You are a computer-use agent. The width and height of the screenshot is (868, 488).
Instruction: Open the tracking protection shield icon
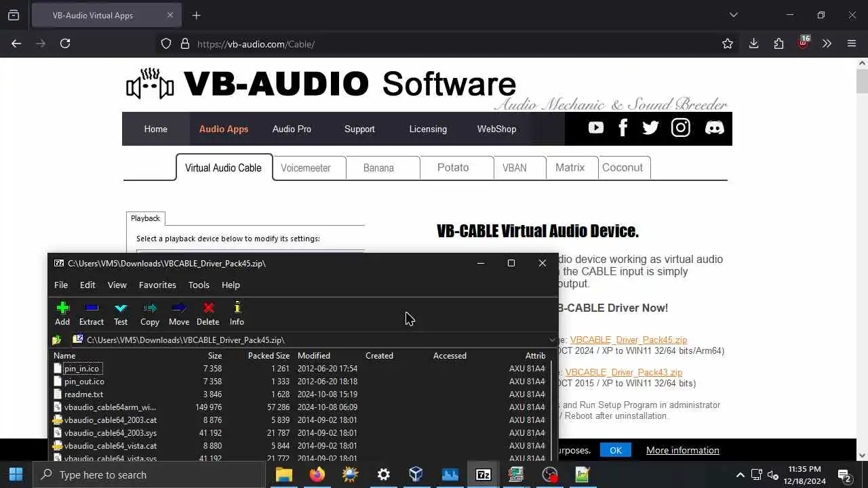click(x=166, y=44)
